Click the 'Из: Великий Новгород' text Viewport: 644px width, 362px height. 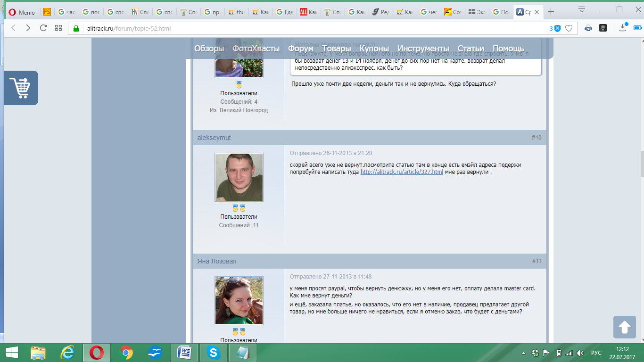(239, 110)
